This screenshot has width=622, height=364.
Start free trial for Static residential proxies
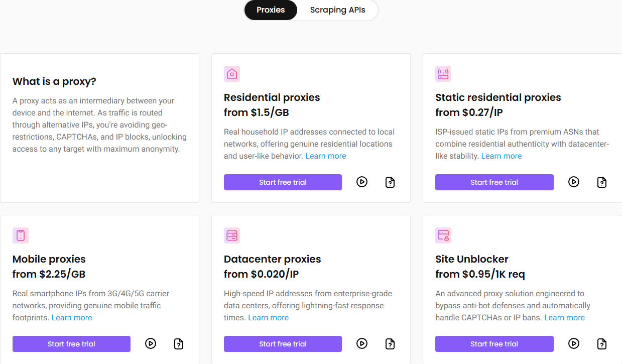(x=494, y=182)
